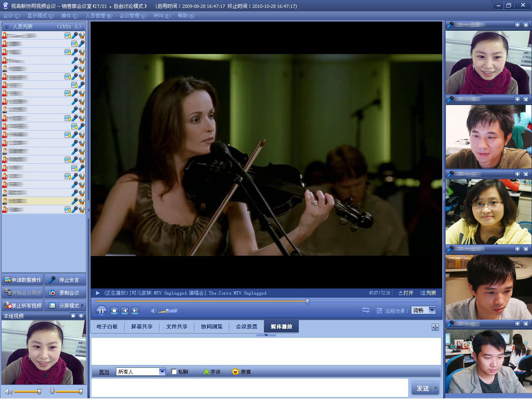The width and height of the screenshot is (532, 399).
Task: Click the 录制会议 record button
Action: [65, 293]
